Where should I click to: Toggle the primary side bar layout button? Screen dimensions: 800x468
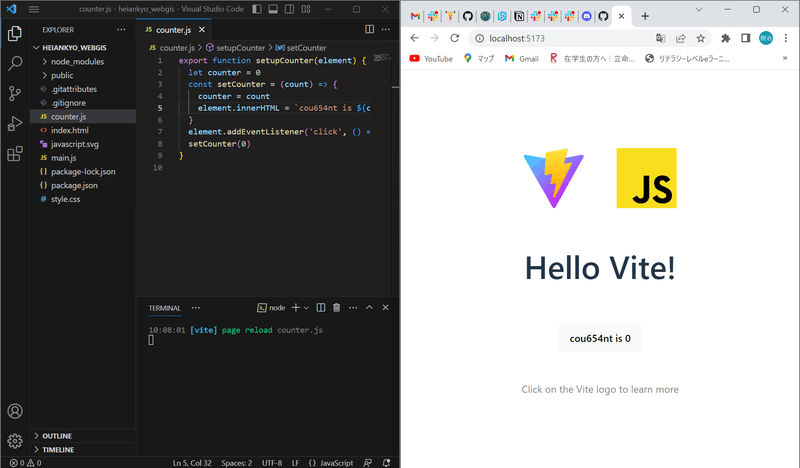pos(257,9)
